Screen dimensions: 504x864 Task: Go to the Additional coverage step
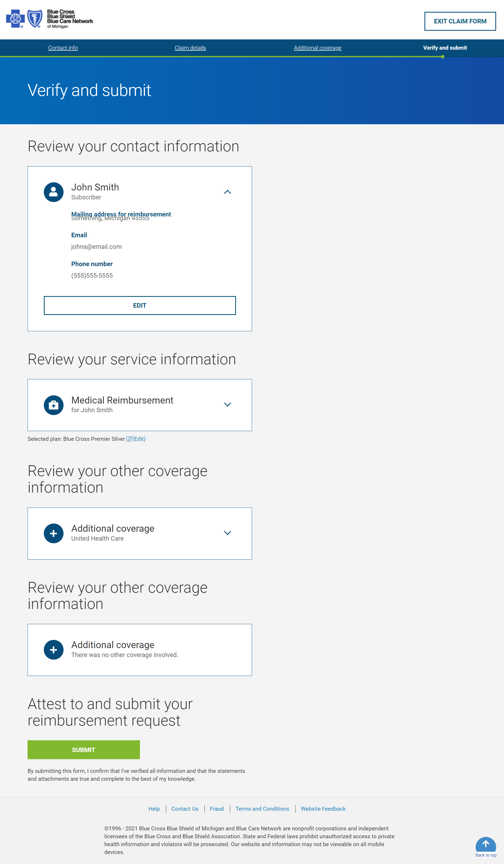tap(318, 48)
